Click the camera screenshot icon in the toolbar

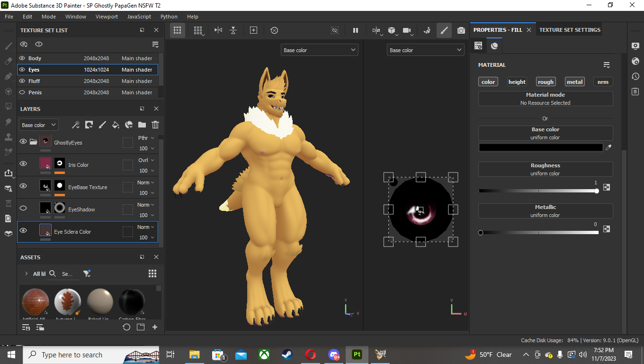461,30
